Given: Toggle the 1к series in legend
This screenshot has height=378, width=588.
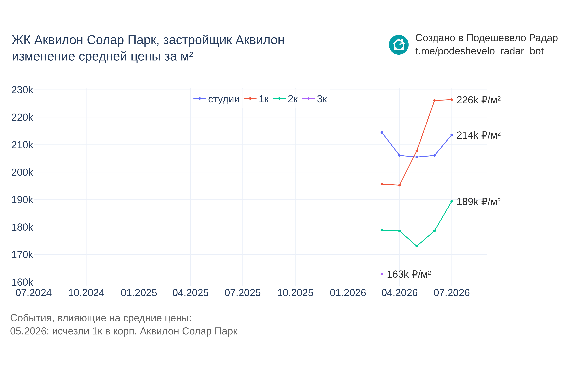Looking at the screenshot, I should [256, 99].
